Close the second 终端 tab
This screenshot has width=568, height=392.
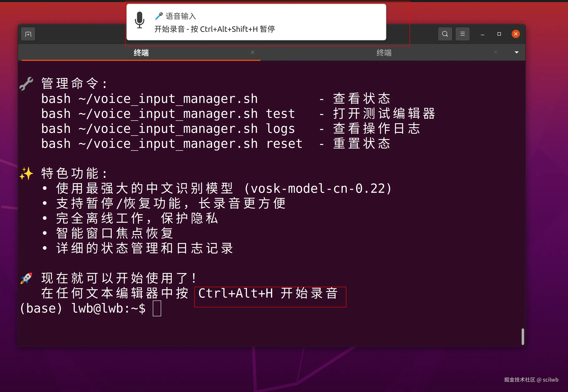(495, 52)
